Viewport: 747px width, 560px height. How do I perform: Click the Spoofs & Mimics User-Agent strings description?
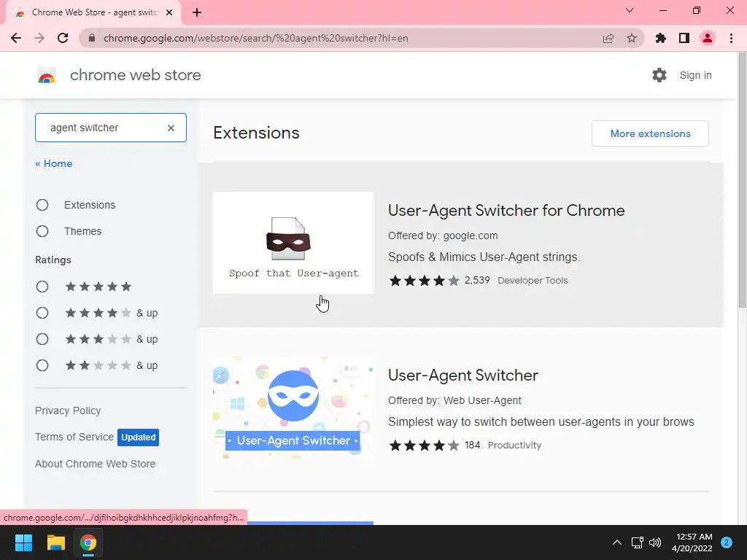(x=484, y=257)
